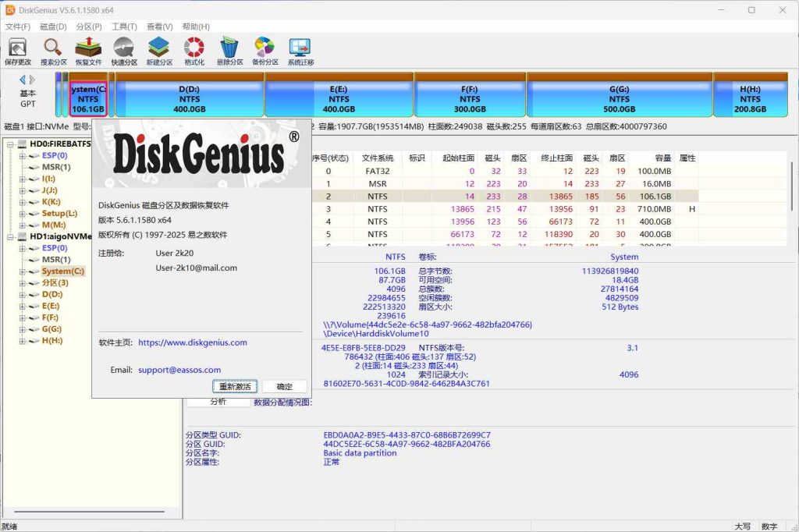
Task: Open the 查看(V) menu
Action: (159, 27)
